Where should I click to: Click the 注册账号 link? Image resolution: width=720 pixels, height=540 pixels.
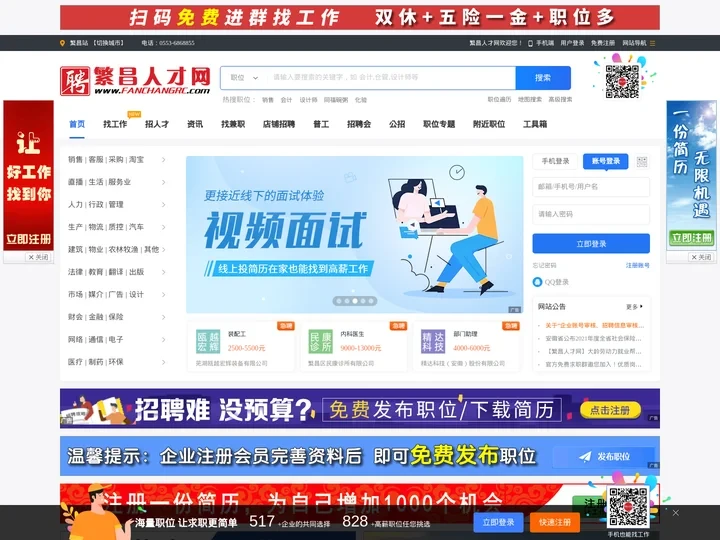(637, 265)
